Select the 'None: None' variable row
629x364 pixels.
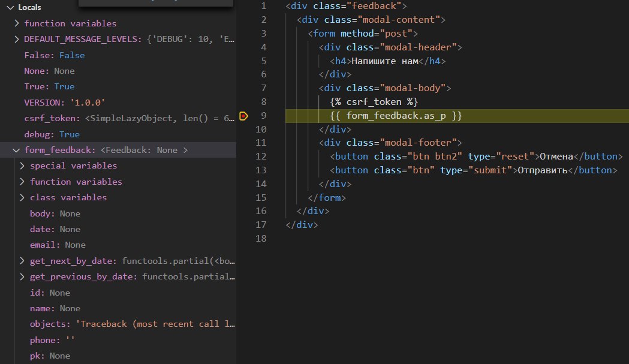[x=118, y=71]
